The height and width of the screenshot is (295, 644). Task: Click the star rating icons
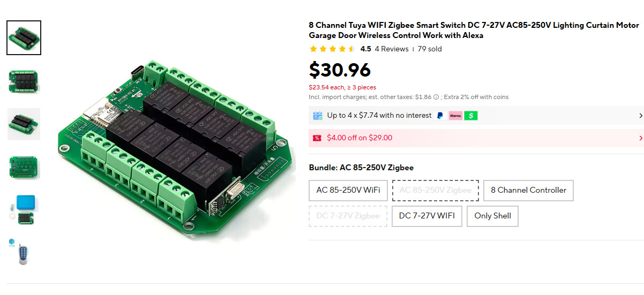(x=332, y=49)
